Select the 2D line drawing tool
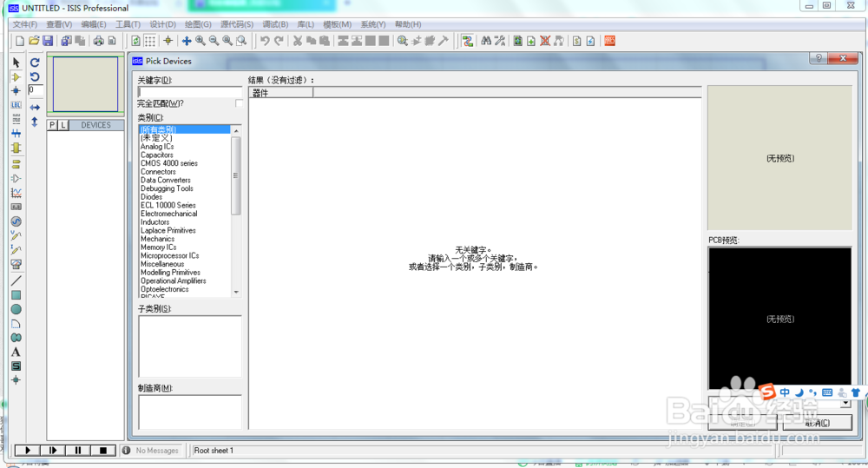This screenshot has height=468, width=868. click(16, 280)
